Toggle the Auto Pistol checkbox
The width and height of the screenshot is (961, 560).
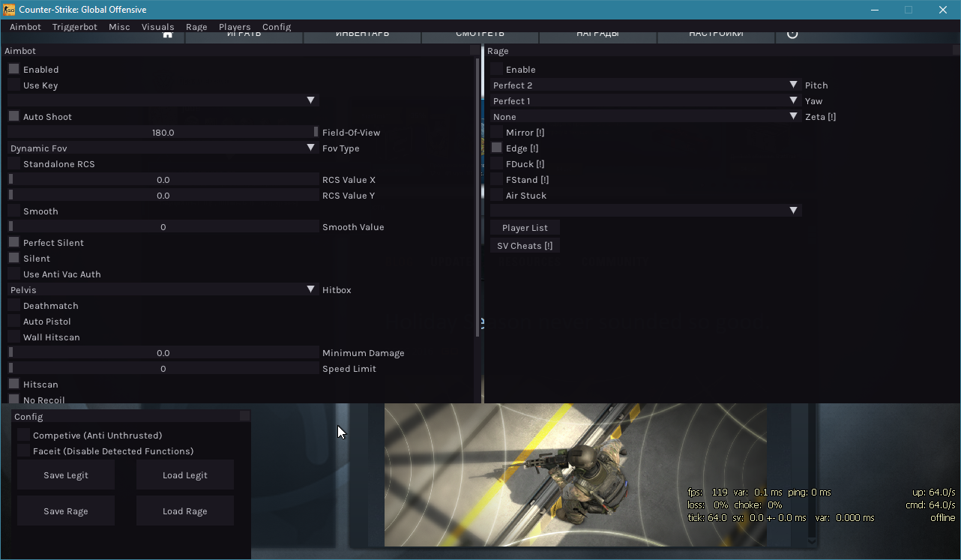[13, 321]
